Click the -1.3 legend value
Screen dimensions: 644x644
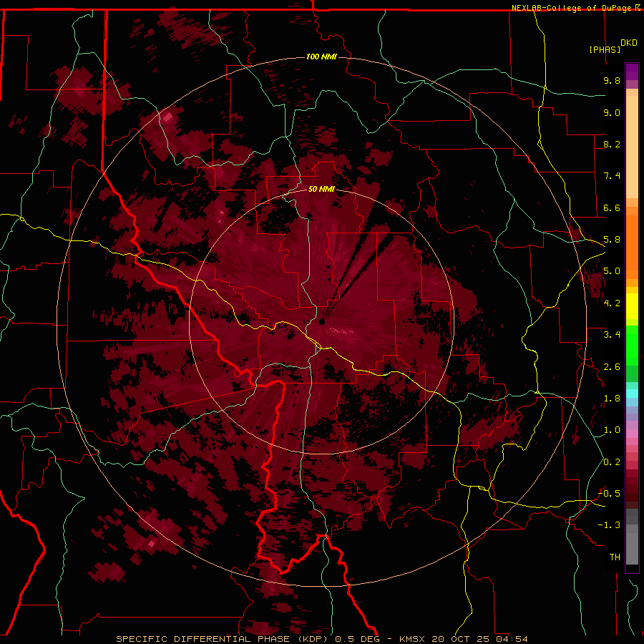point(609,525)
